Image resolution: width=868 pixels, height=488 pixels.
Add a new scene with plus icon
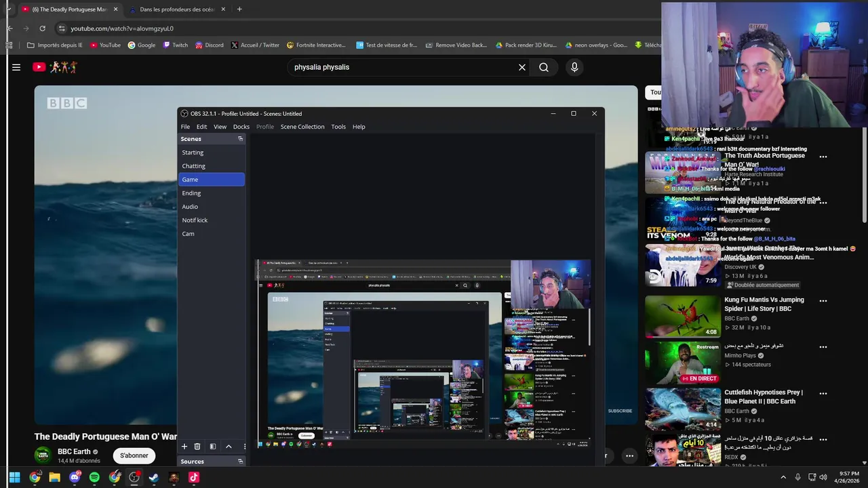(184, 446)
